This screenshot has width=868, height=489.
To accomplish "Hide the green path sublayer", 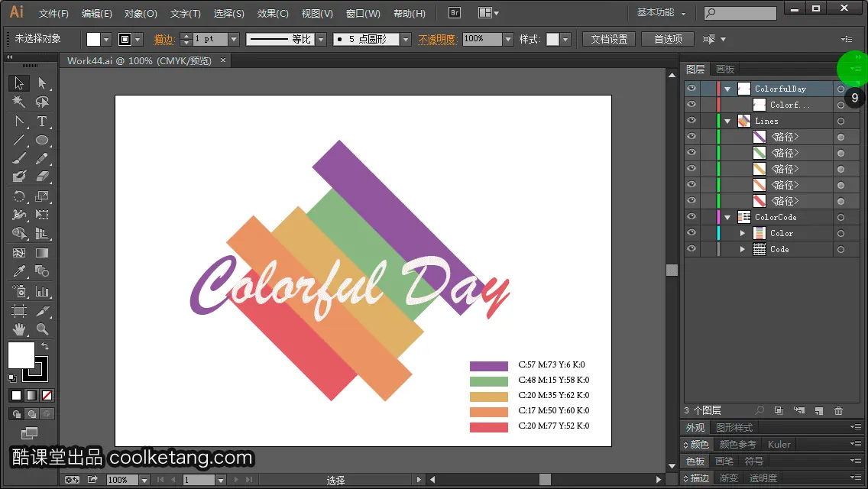I will click(691, 152).
